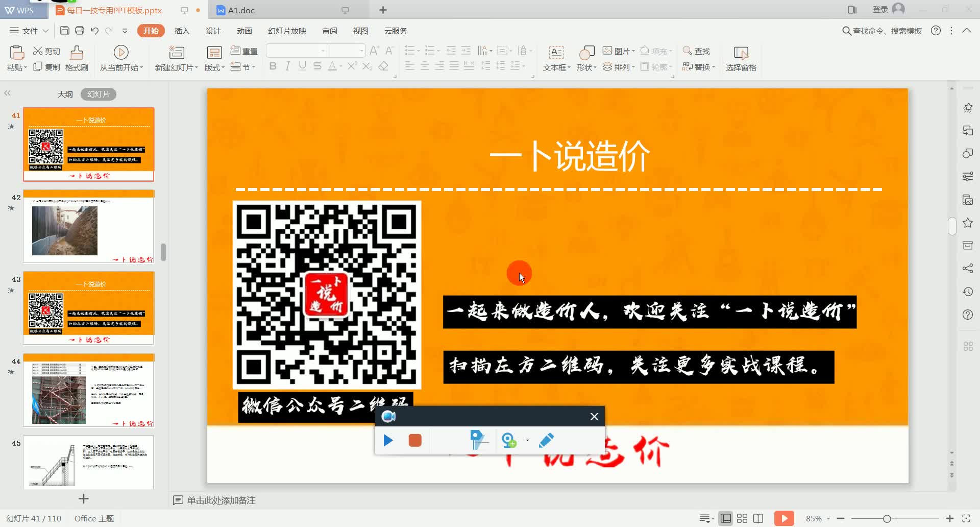The image size is (980, 527).
Task: Click the search command box 查找命令、搜索模板
Action: pyautogui.click(x=881, y=31)
